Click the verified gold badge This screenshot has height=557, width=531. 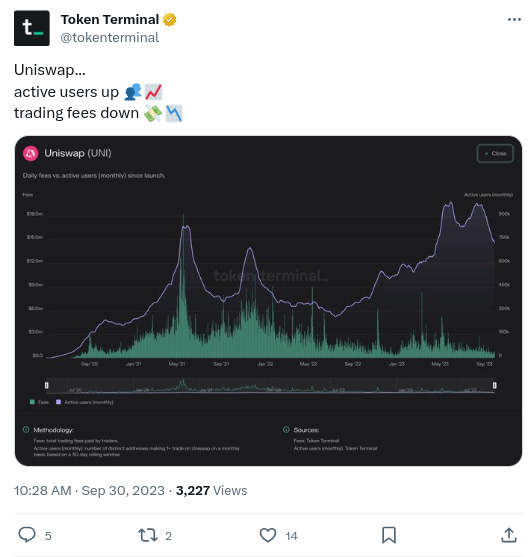[x=169, y=20]
